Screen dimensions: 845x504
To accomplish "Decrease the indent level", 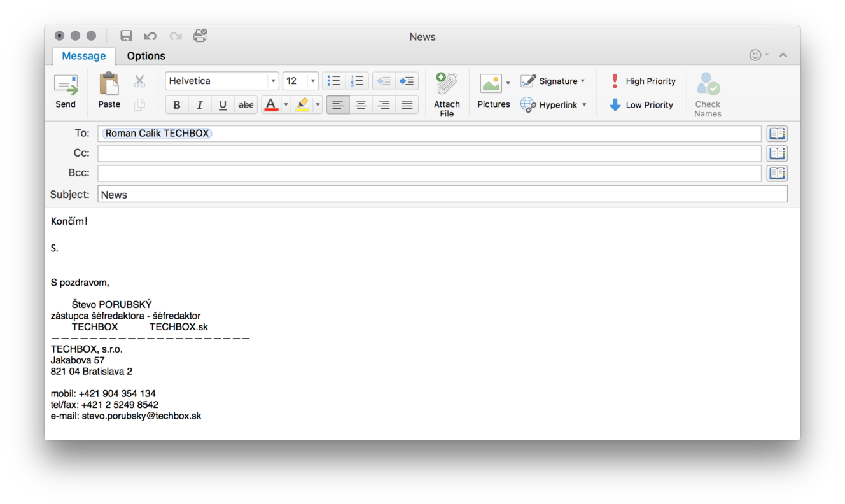I will (x=384, y=81).
